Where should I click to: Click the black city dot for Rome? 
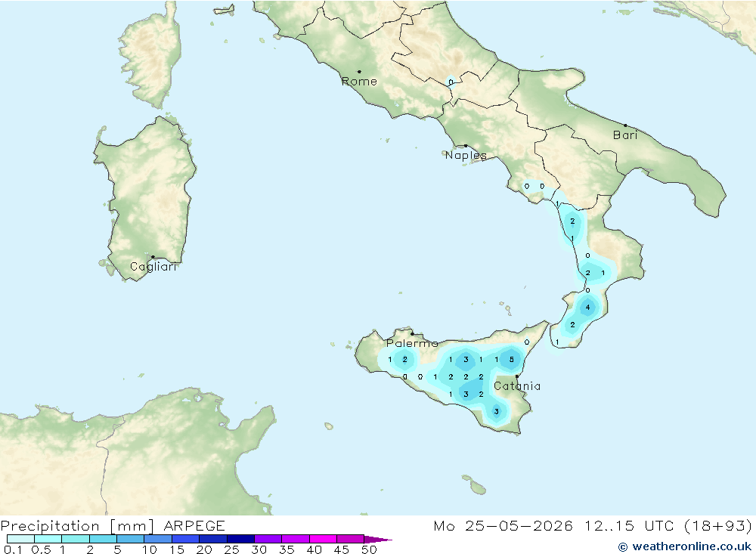pos(359,72)
